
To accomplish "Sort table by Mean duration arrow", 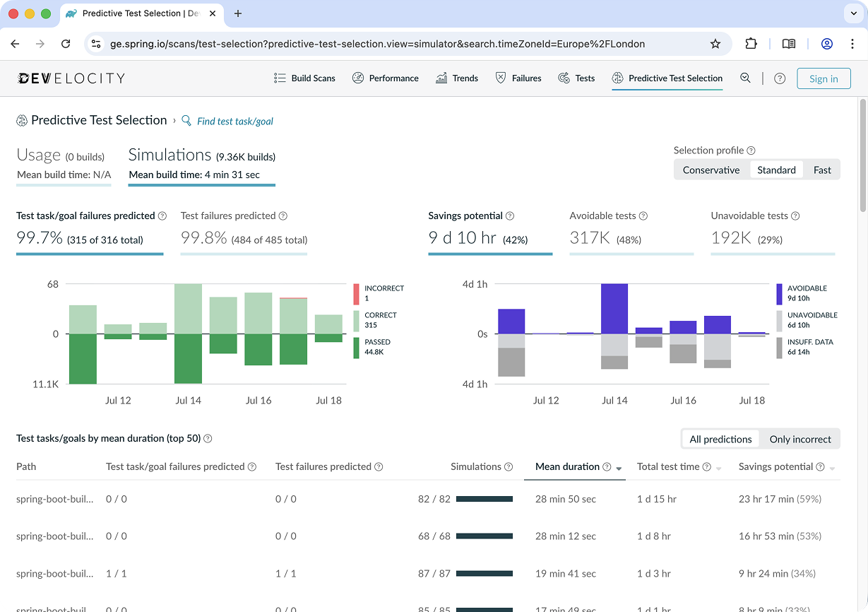I will pos(619,469).
